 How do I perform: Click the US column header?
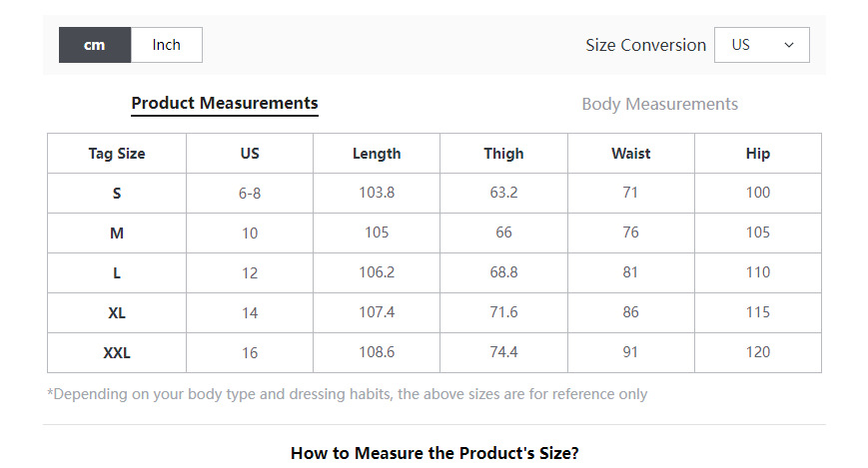point(250,154)
